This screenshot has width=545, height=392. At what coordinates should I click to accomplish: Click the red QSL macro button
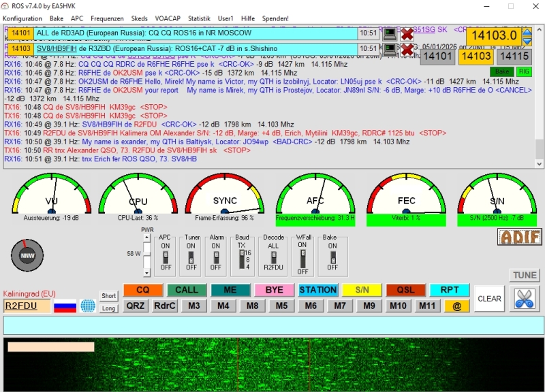point(405,290)
